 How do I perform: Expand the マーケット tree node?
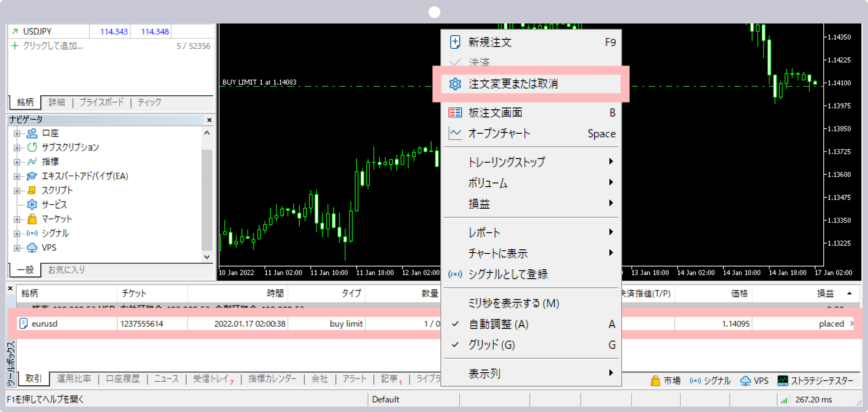coord(17,219)
